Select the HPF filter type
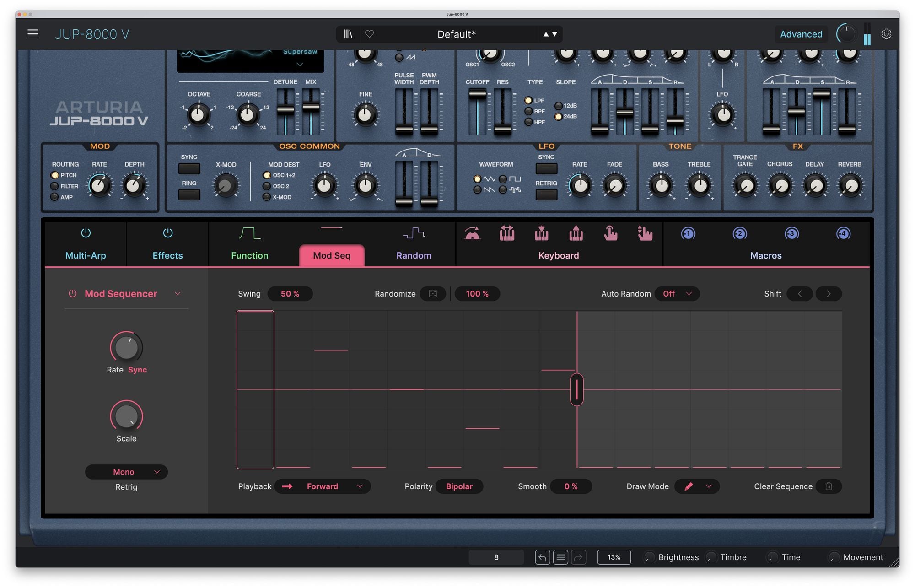This screenshot has height=588, width=915. tap(528, 122)
